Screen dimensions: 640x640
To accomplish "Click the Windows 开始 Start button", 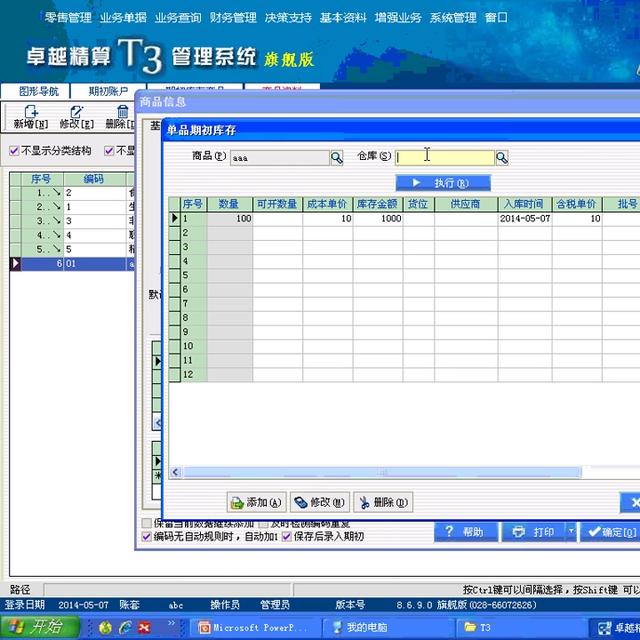I will (40, 627).
